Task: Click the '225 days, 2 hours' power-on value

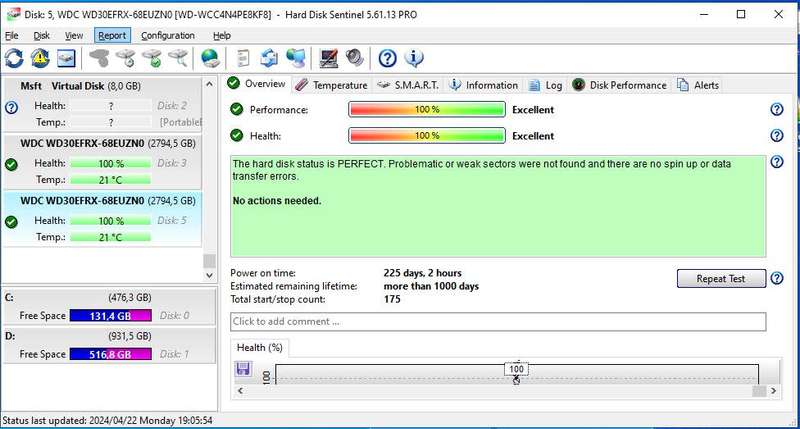Action: point(422,273)
